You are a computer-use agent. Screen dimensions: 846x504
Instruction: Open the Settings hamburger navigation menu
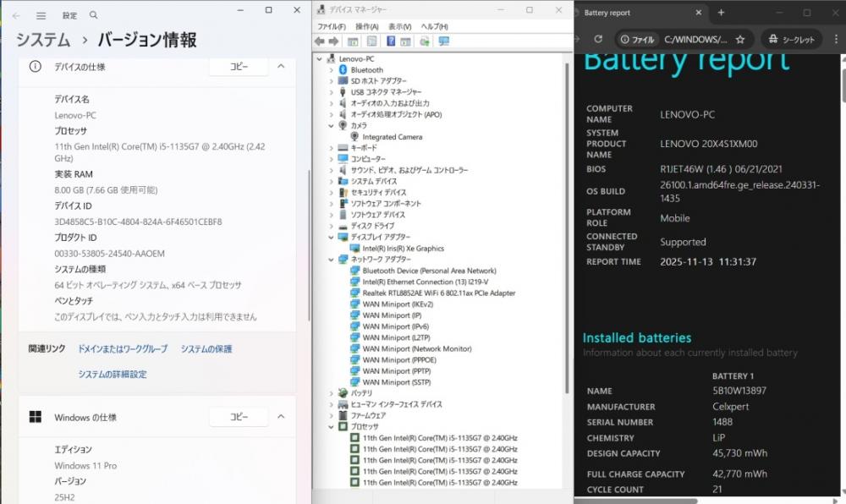(41, 15)
